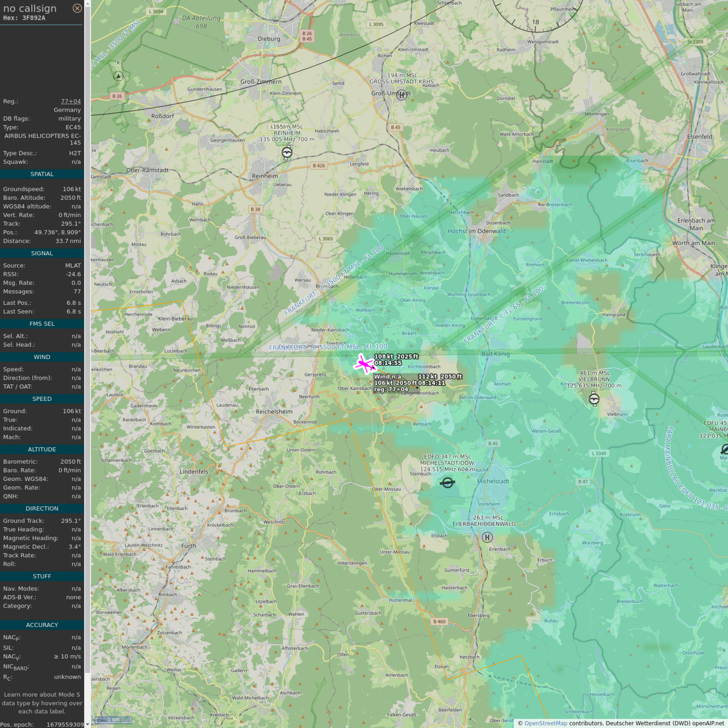Select the Vielbrunn airfield icon
Screen dimensions: 728x728
594,399
